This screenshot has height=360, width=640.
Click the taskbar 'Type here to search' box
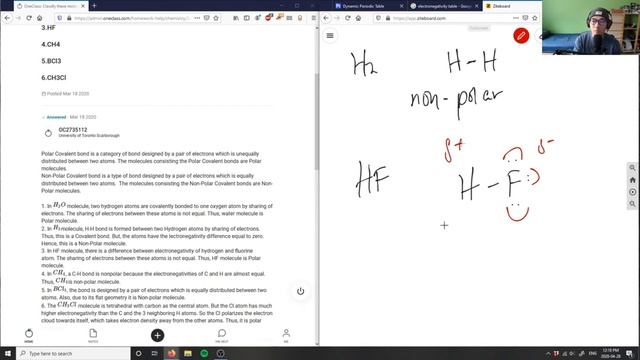(73, 353)
